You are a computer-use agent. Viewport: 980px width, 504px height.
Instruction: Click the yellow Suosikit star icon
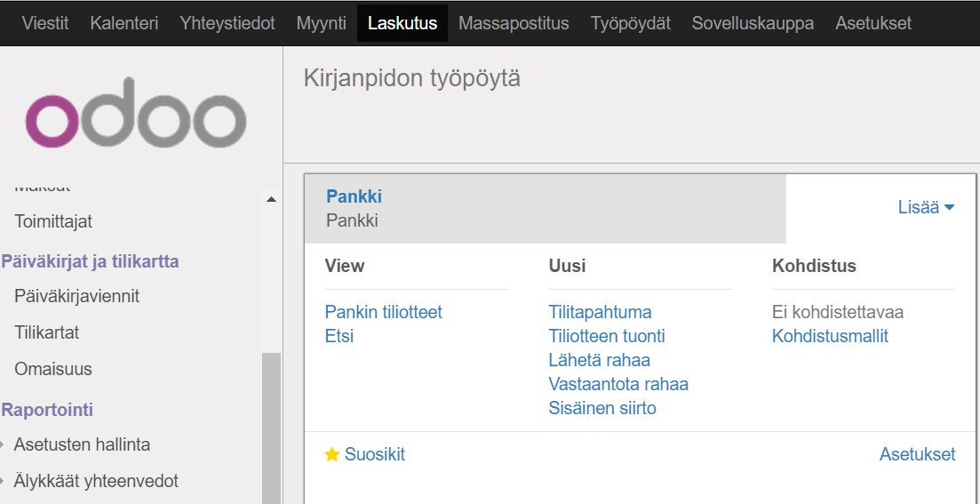(332, 454)
